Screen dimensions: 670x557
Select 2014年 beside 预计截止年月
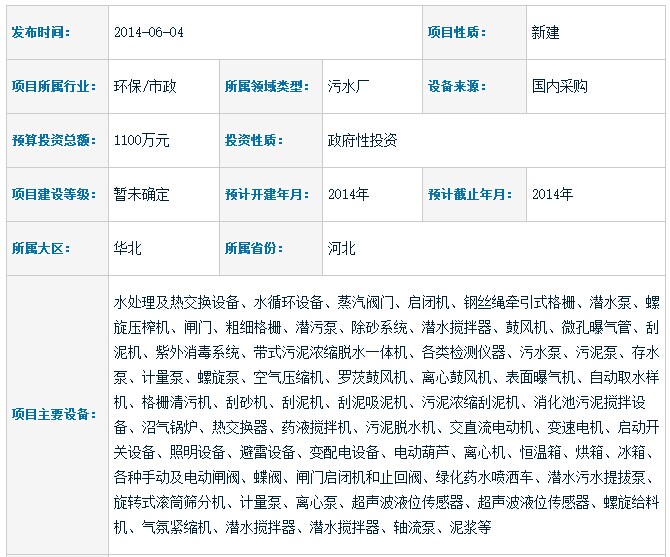coord(552,194)
